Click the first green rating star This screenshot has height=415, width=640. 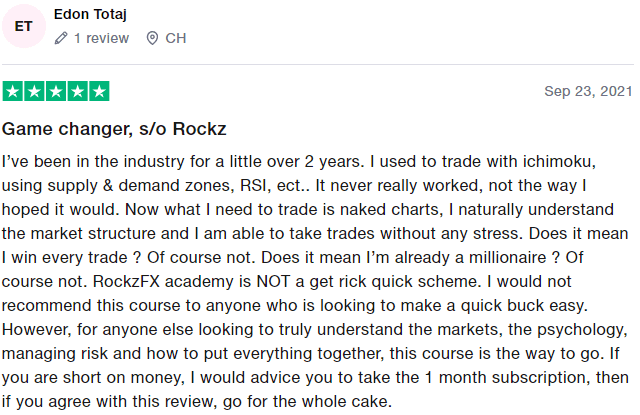pos(13,91)
